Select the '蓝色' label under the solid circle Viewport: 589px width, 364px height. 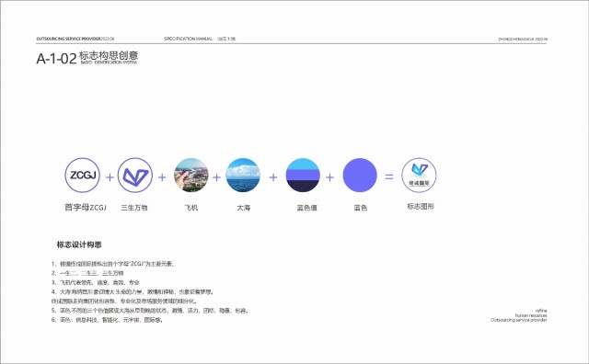point(361,208)
